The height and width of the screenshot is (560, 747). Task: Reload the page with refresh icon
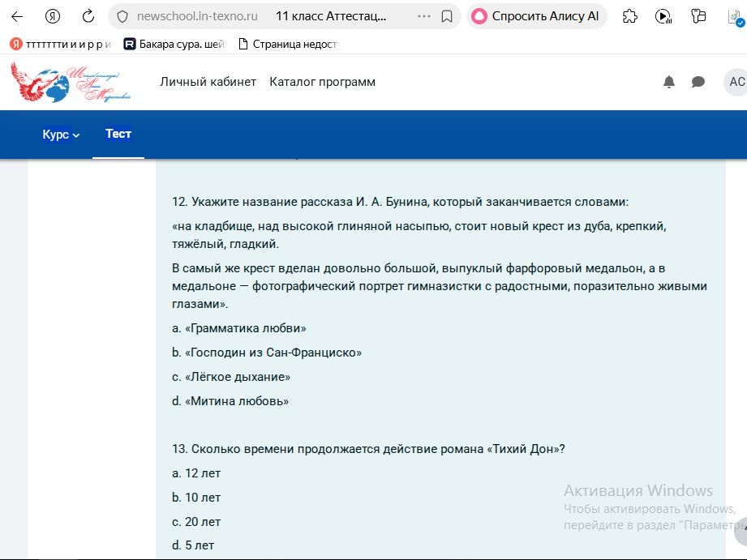(88, 17)
